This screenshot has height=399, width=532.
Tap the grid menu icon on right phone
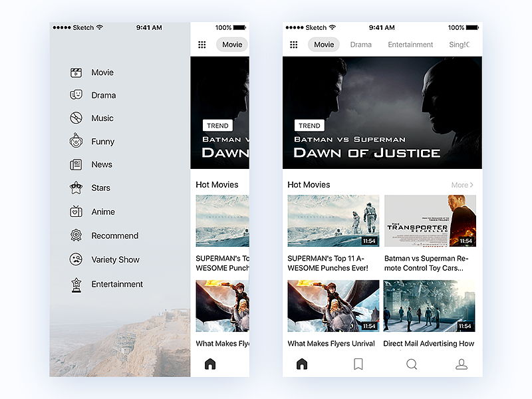[294, 45]
